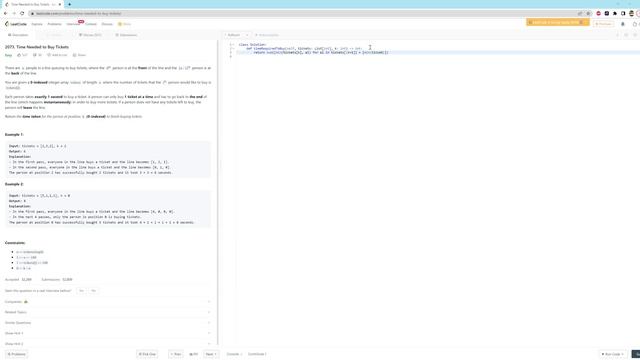Open notifications bell icon
Viewport: 640px width, 360px height.
pyautogui.click(x=623, y=24)
